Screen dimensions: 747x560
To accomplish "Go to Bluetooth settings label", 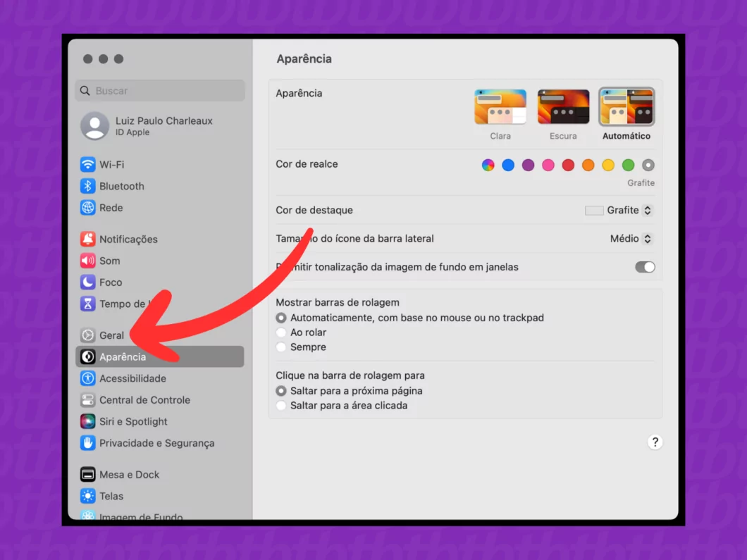I will click(122, 186).
